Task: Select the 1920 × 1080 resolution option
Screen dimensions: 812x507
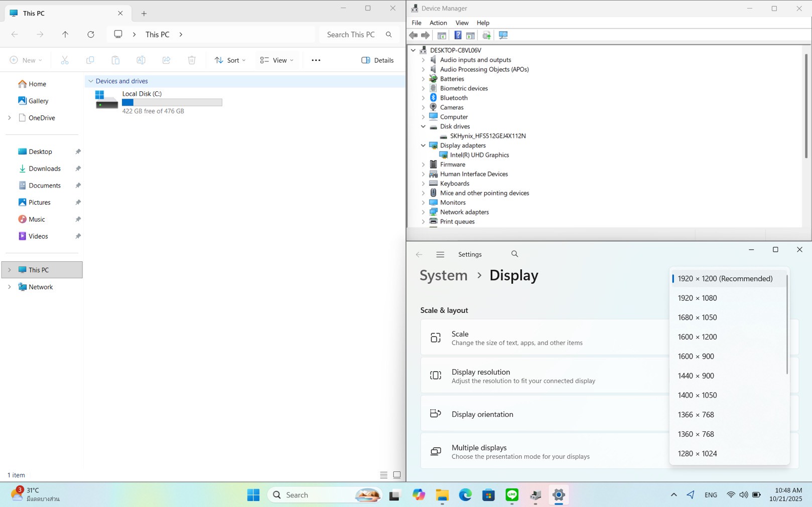Action: pyautogui.click(x=697, y=298)
